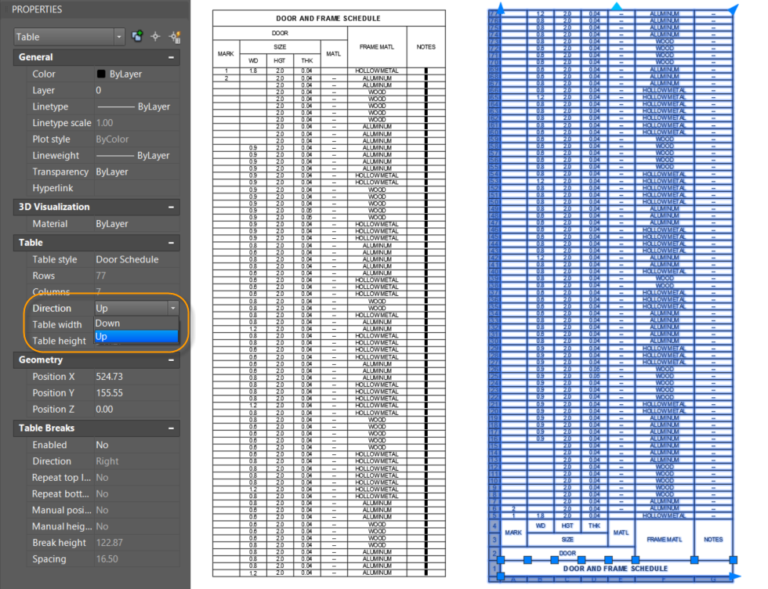Collapse the Table Breaks section
Screen dimensions: 768x589
tap(171, 428)
